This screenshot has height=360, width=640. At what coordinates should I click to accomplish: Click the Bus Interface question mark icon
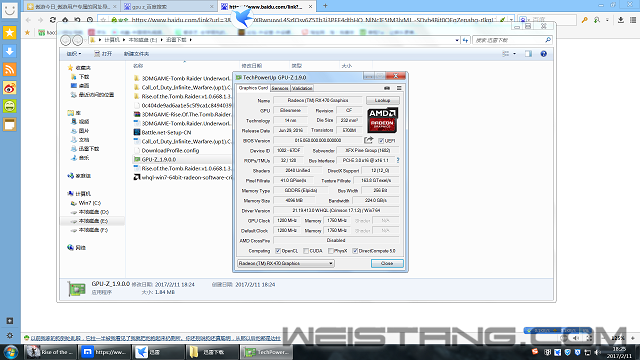(398, 160)
